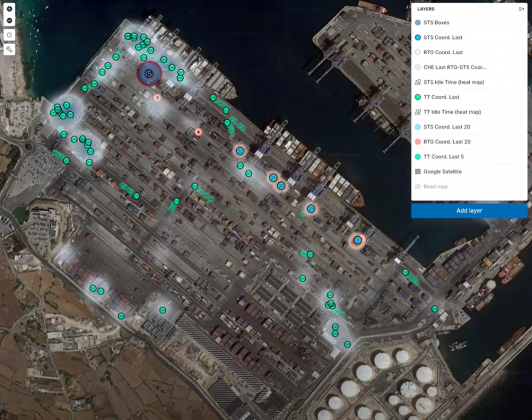Click the STS Idle Time heat map icon
The height and width of the screenshot is (420, 532).
[x=418, y=83]
